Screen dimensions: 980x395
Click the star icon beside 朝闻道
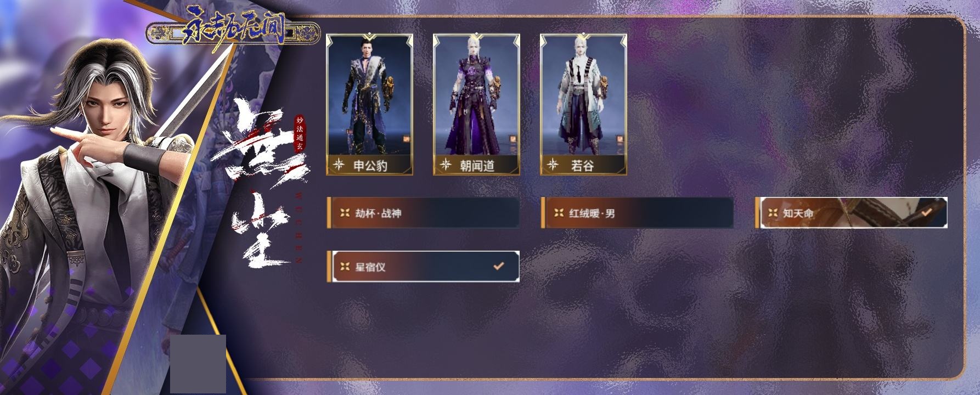point(446,165)
